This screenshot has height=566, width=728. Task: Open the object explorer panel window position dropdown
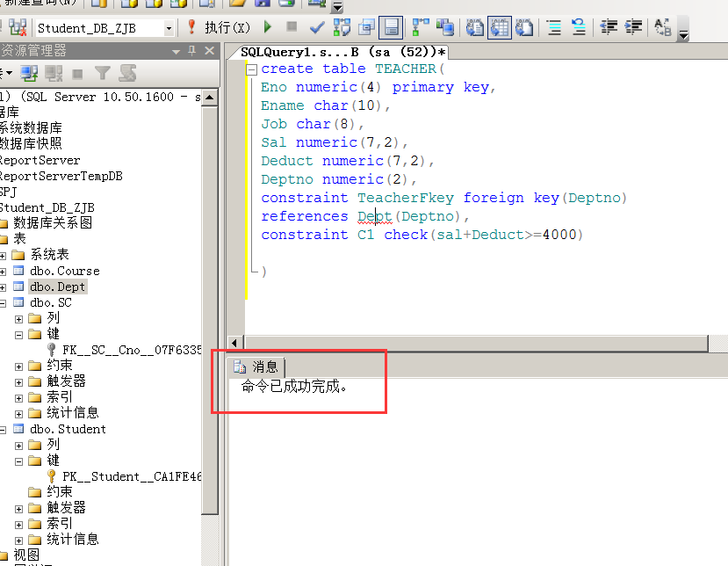point(176,51)
